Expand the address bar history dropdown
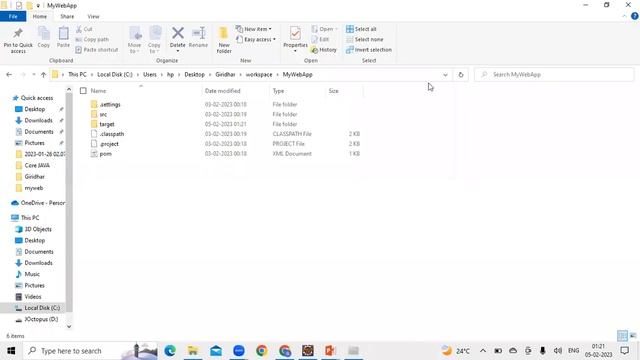Screen dimensions: 640x360 pyautogui.click(x=445, y=75)
